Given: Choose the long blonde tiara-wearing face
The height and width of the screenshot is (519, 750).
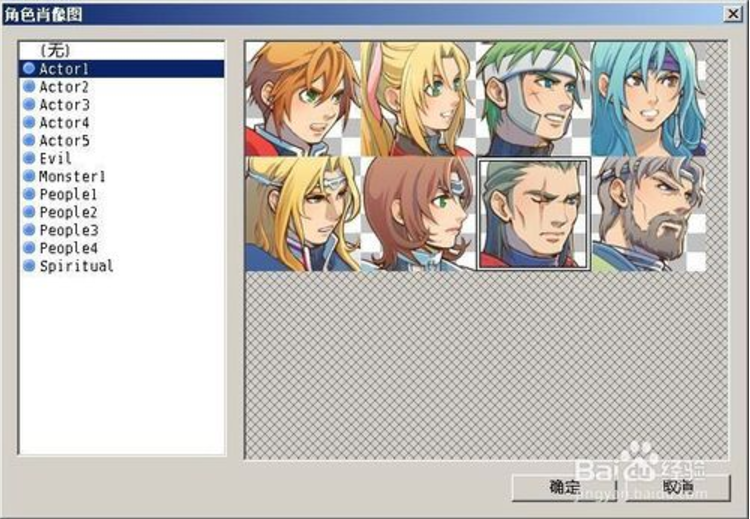Looking at the screenshot, I should click(x=302, y=214).
